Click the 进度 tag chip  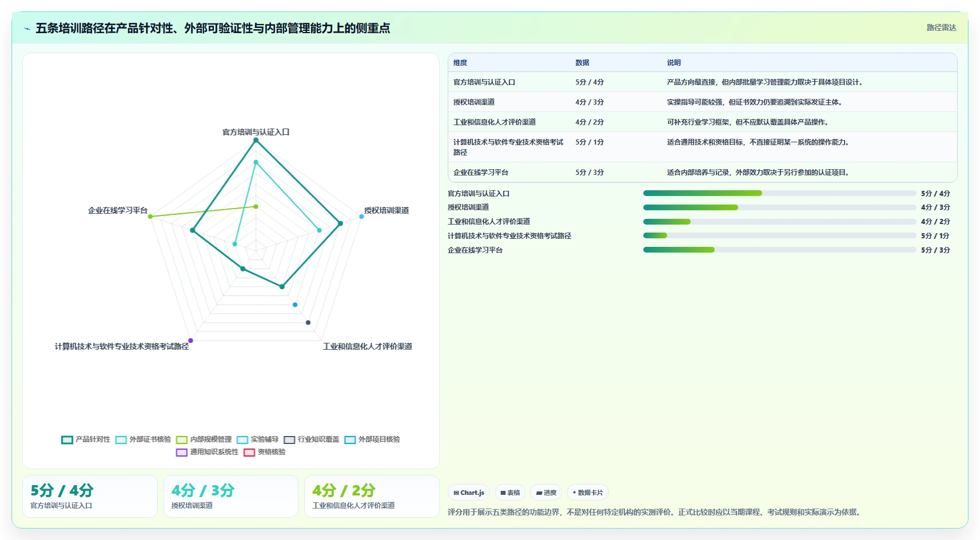(x=546, y=493)
